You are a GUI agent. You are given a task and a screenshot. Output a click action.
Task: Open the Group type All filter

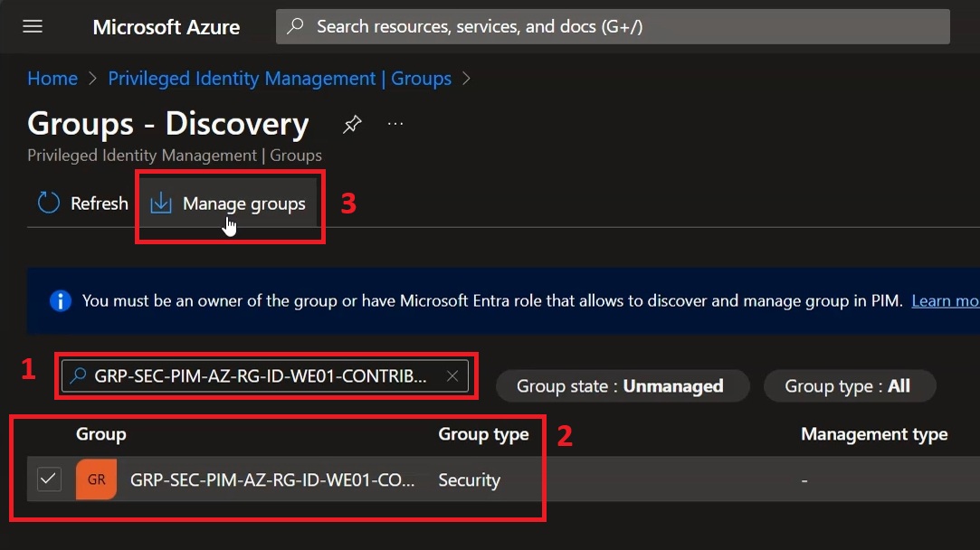pos(850,385)
